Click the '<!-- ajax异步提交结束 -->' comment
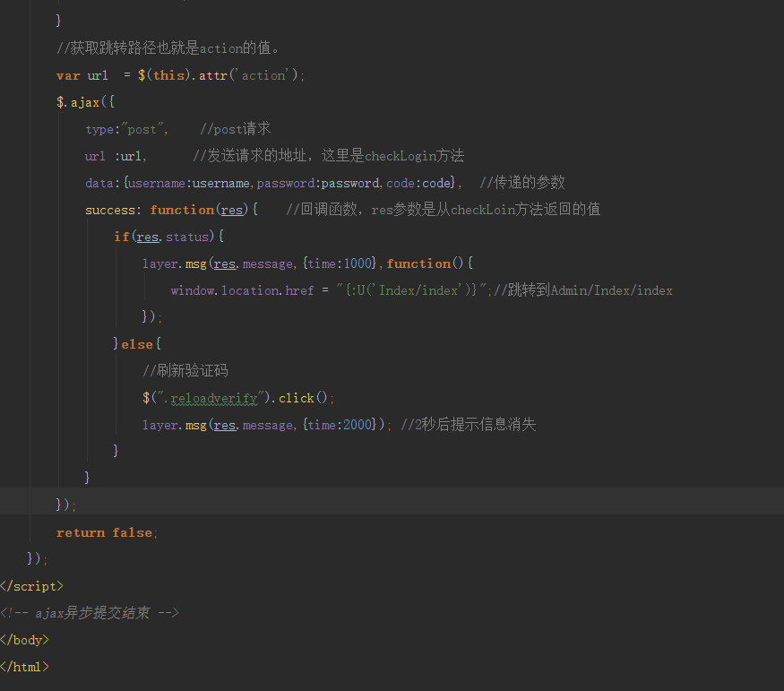784x691 pixels. [90, 613]
